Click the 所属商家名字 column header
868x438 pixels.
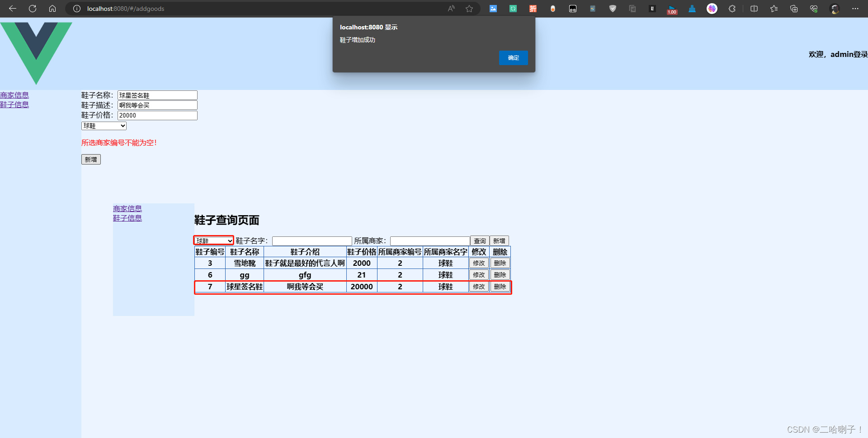445,252
